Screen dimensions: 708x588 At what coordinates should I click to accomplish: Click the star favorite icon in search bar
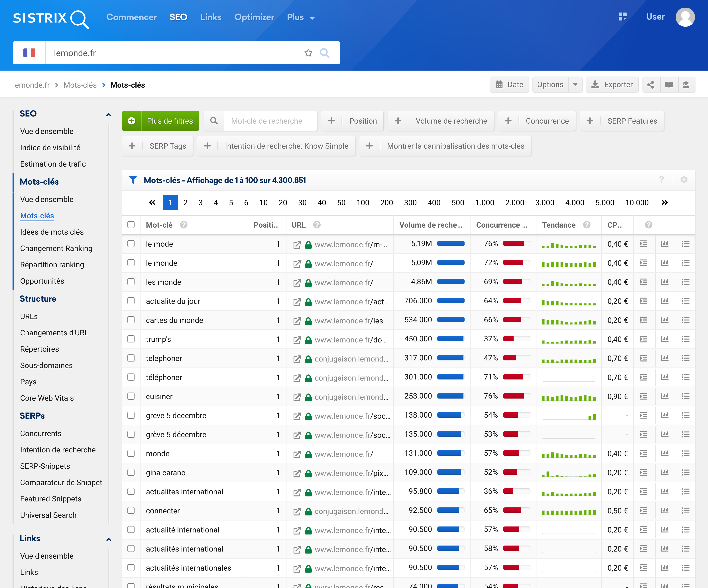point(308,53)
